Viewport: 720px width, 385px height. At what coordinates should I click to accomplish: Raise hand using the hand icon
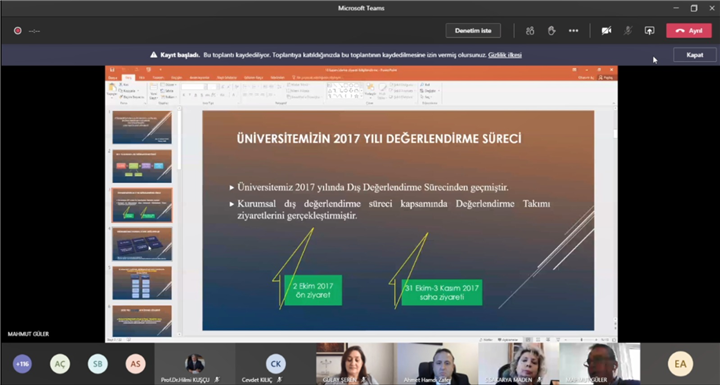tap(551, 31)
